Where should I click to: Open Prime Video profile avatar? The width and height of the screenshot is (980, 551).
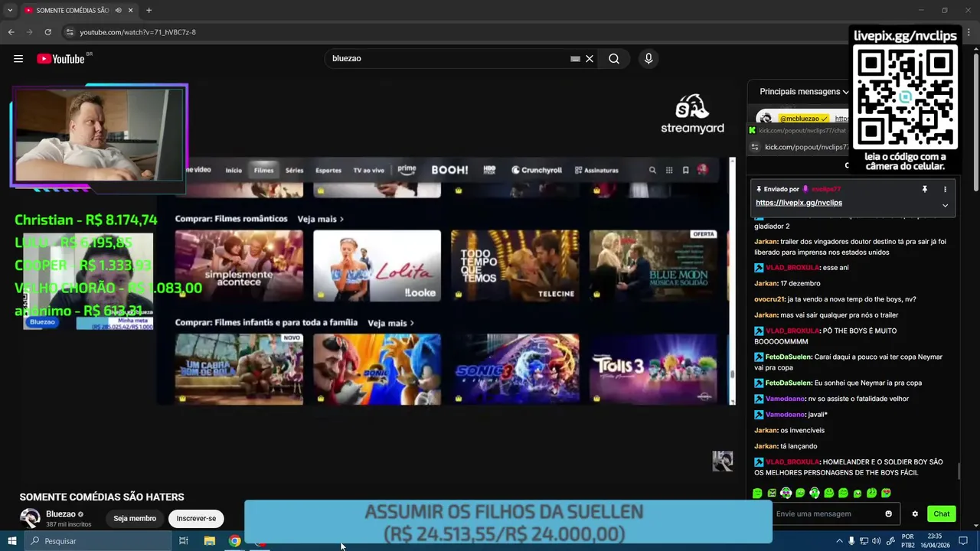pyautogui.click(x=702, y=170)
